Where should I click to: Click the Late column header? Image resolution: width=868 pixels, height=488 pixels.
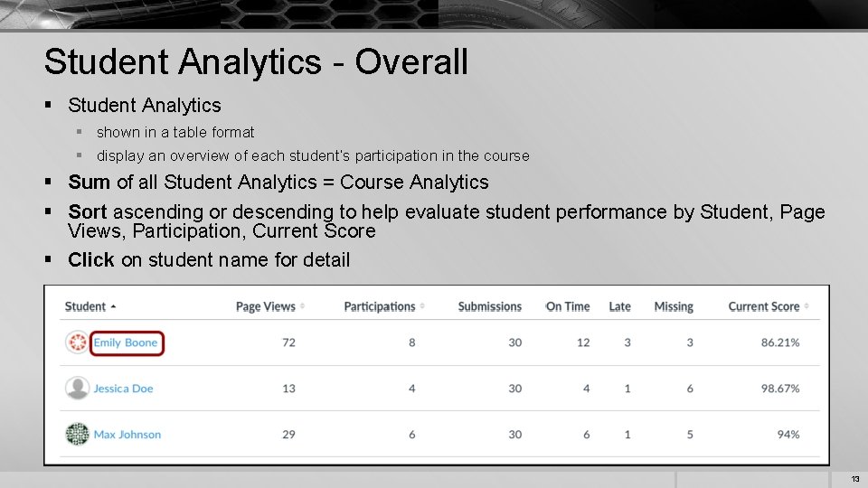(619, 306)
